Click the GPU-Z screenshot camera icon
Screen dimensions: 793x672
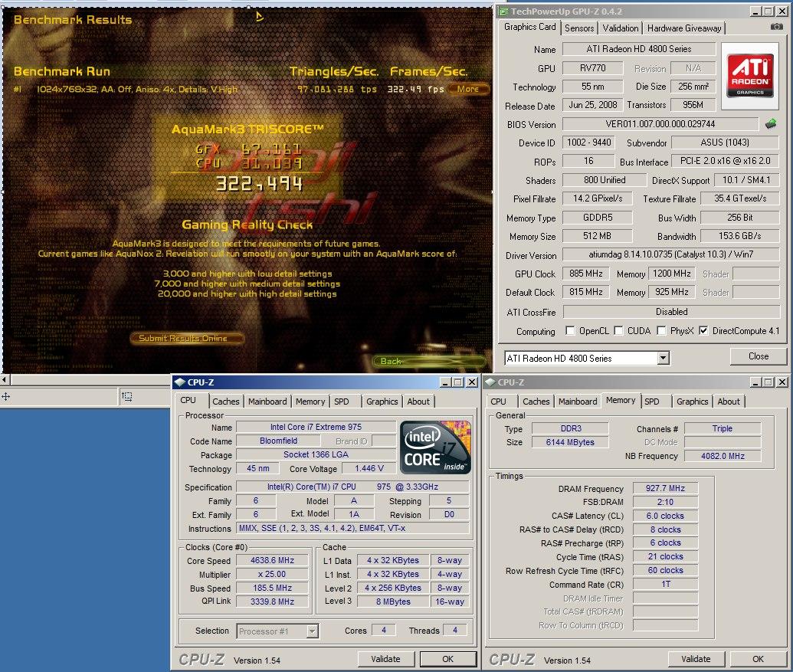[776, 27]
